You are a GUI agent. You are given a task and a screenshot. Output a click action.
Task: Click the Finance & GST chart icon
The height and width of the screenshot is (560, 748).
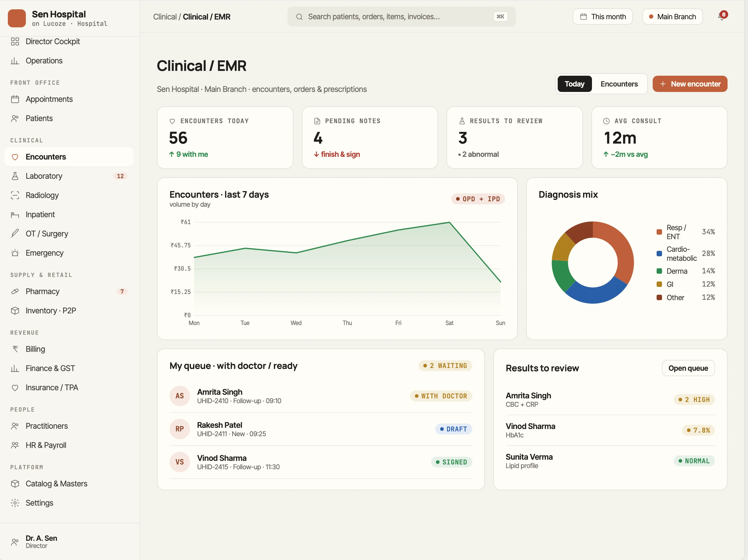tap(15, 369)
